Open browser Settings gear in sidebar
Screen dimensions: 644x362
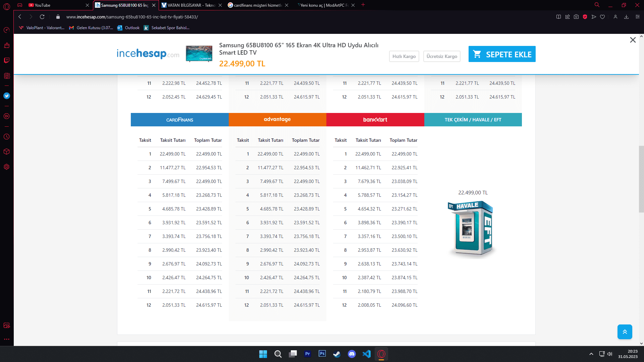click(7, 167)
